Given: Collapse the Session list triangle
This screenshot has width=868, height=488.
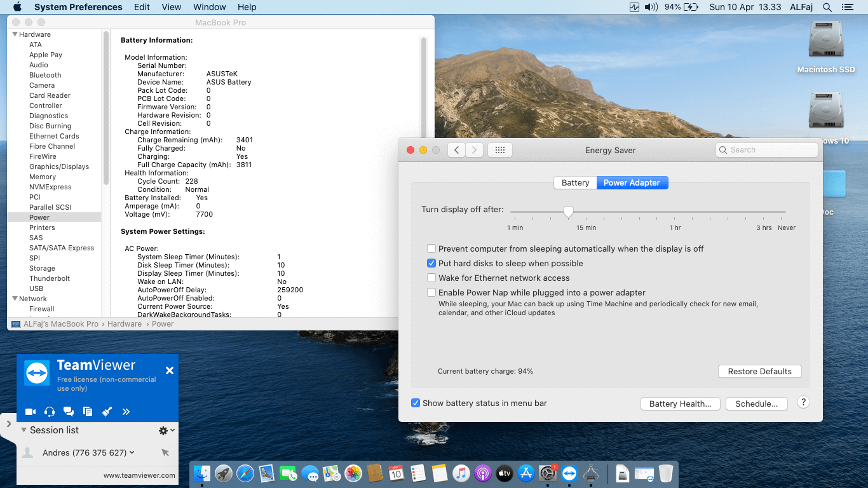Looking at the screenshot, I should [x=24, y=430].
